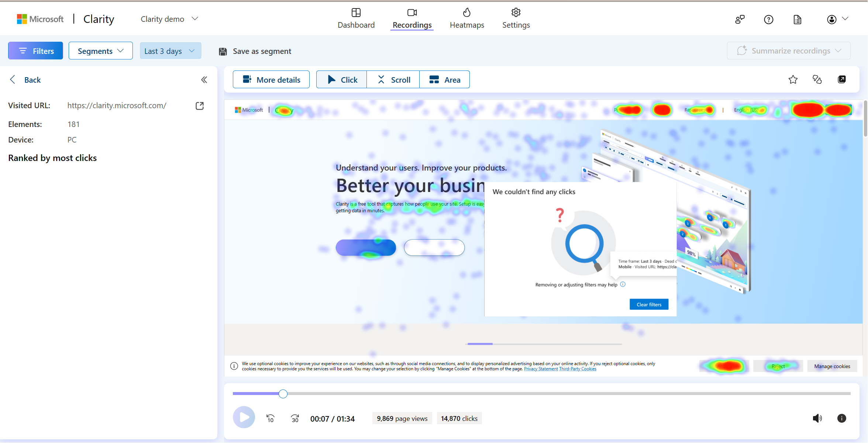Screen dimensions: 868x443
Task: Expand the Segments dropdown
Action: click(100, 51)
